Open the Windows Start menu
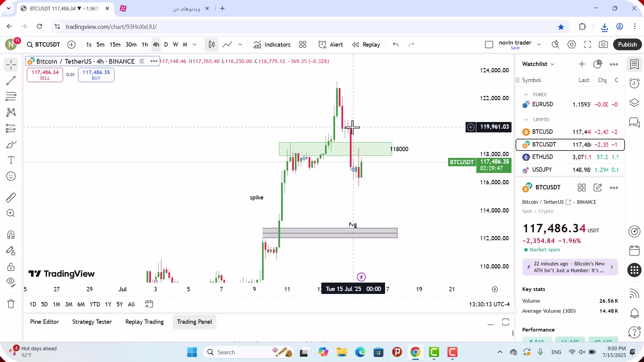644x362 pixels. click(x=192, y=352)
